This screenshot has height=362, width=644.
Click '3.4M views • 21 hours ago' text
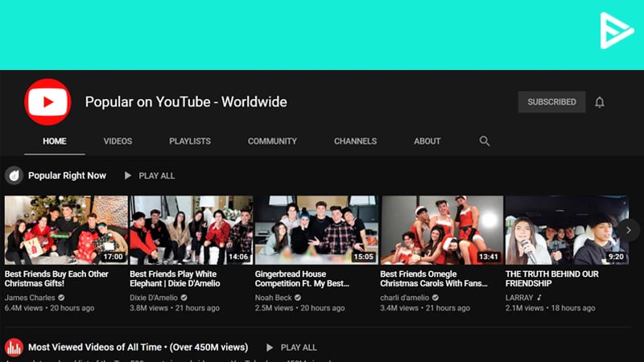pos(425,308)
